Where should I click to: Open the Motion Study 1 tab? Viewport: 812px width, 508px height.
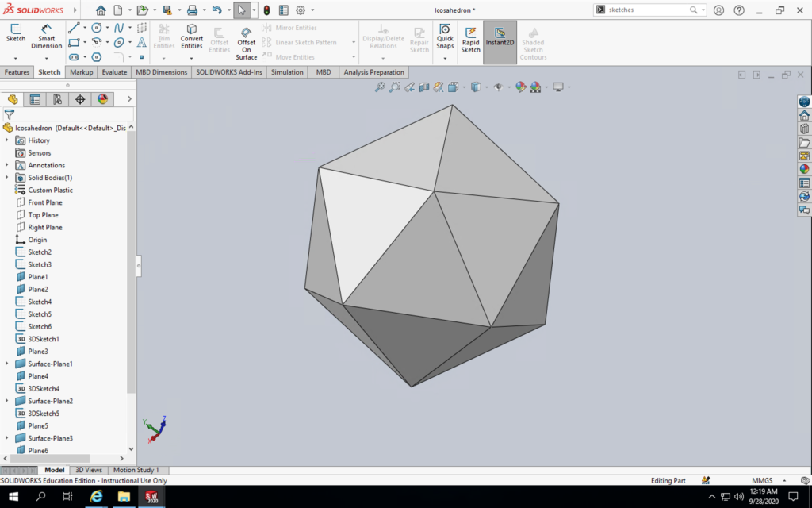(x=136, y=470)
